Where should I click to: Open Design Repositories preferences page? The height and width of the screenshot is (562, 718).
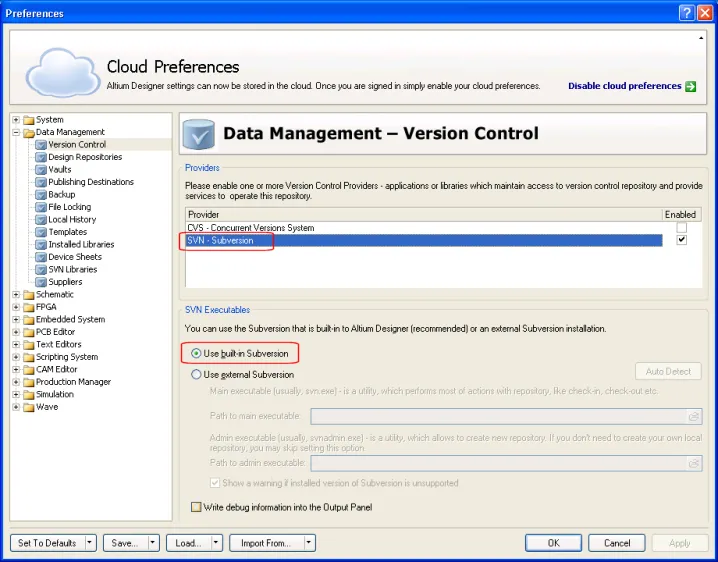click(x=85, y=157)
